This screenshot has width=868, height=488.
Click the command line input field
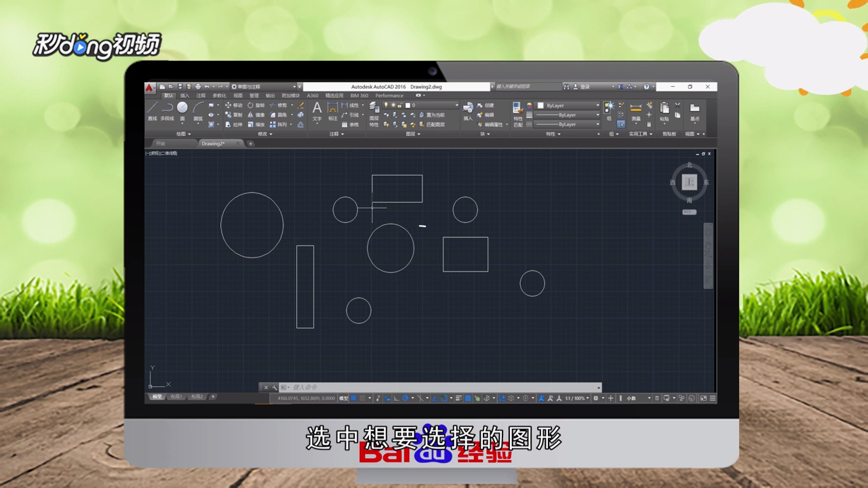(444, 387)
